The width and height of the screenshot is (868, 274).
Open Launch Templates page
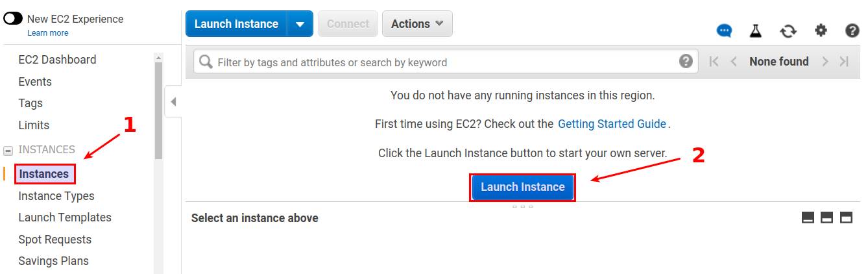click(65, 218)
